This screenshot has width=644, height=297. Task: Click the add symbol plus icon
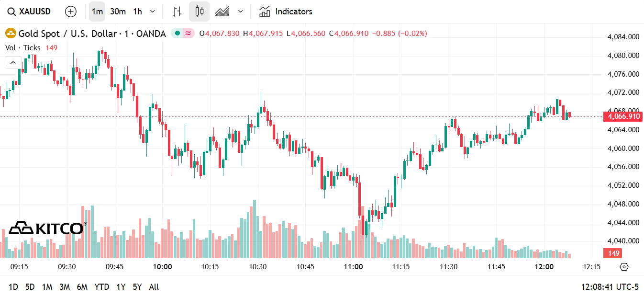click(x=70, y=11)
